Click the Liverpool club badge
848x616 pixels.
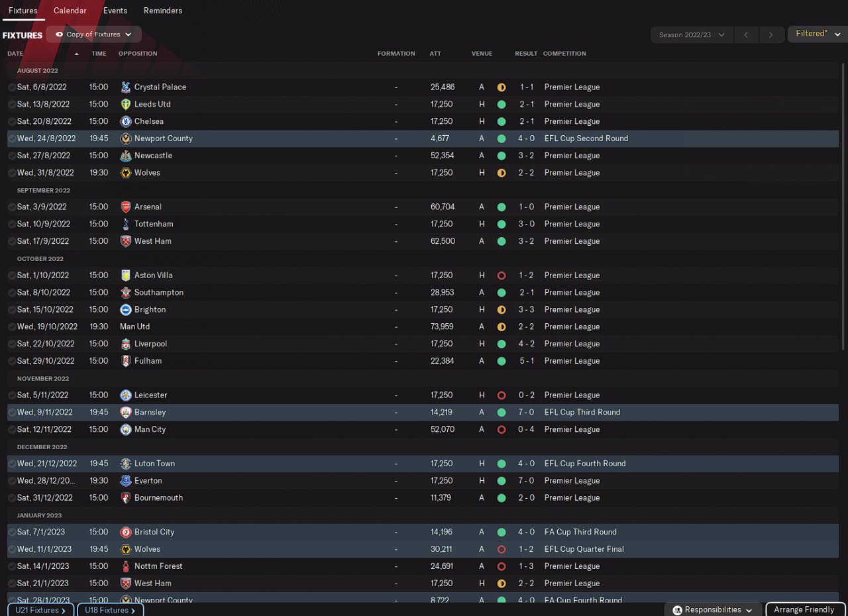tap(126, 344)
